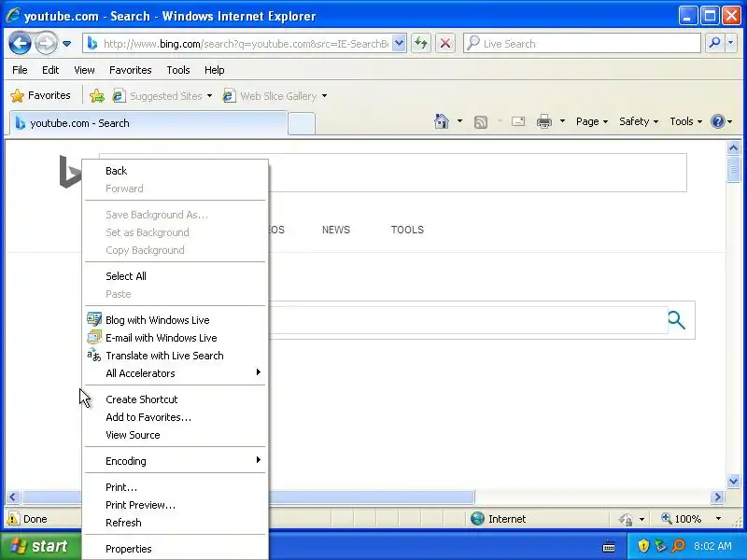Open the Favorites menu in menu bar
The image size is (747, 560).
pos(130,70)
